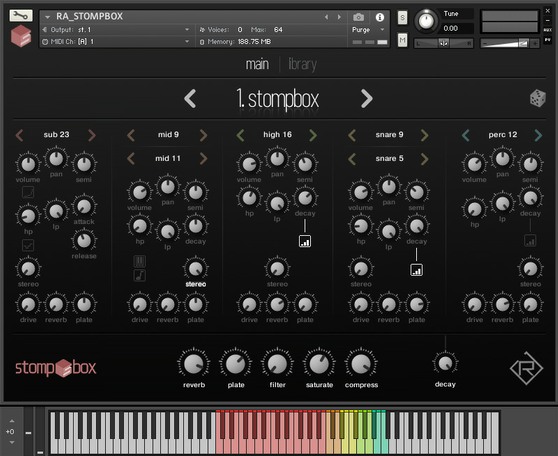Select previous sub 23 sample arrow
Viewport: 558px width, 456px height.
(20, 135)
